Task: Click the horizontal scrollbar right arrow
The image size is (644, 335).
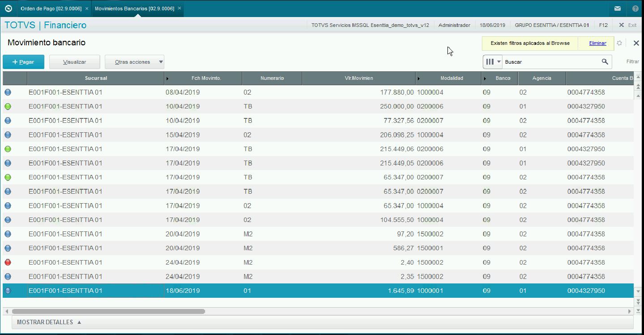Action: [629, 311]
